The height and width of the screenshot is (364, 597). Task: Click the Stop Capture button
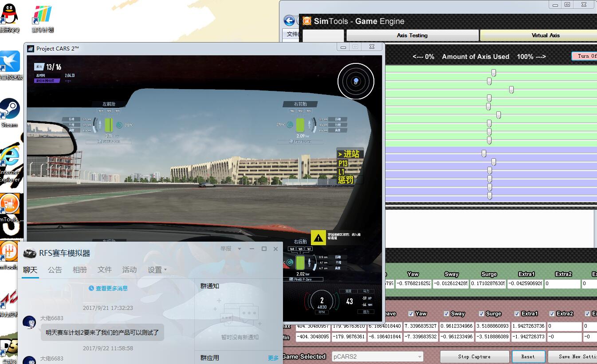coord(474,356)
